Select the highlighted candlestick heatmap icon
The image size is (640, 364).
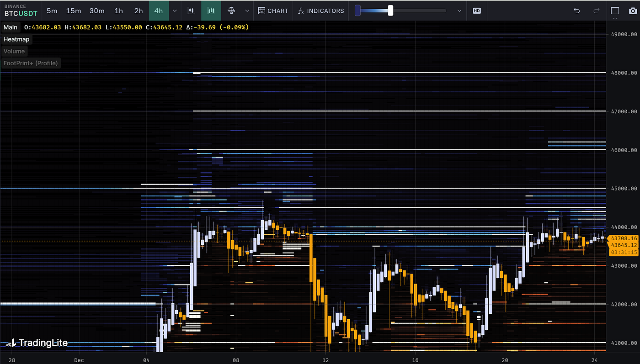pos(211,11)
